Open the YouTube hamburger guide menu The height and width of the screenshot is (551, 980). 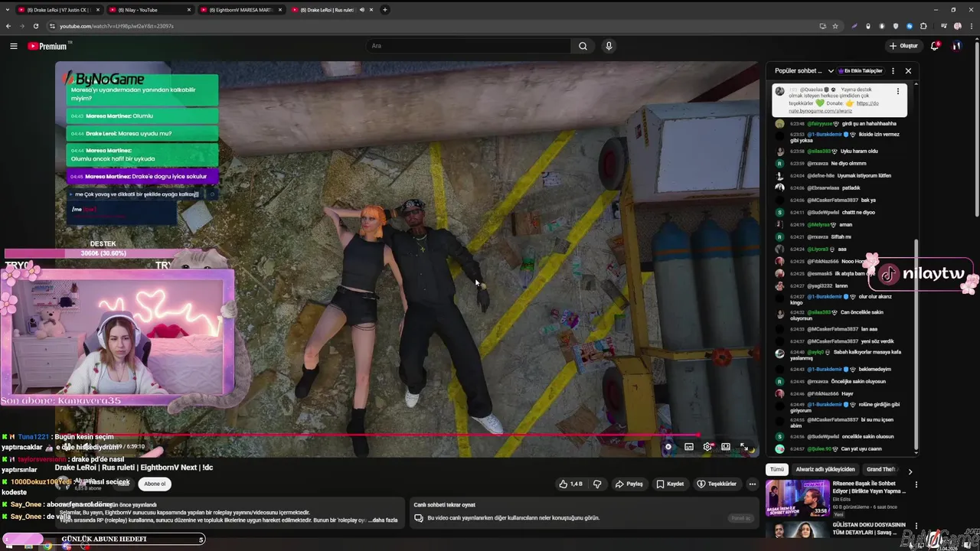pos(14,46)
